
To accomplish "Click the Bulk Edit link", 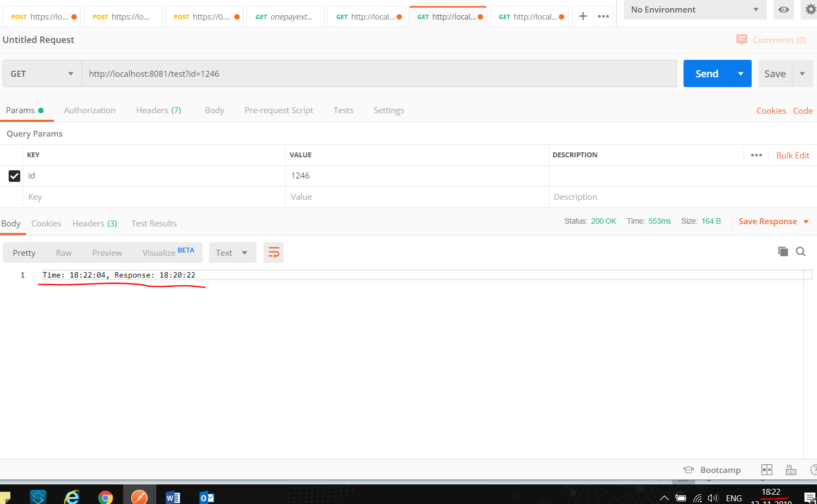I will 792,155.
